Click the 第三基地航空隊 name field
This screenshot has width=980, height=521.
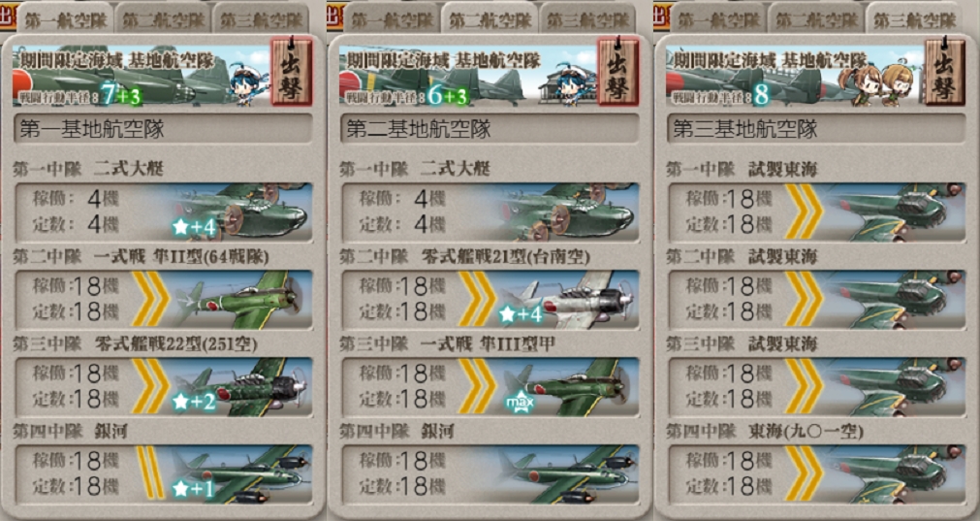tap(817, 129)
